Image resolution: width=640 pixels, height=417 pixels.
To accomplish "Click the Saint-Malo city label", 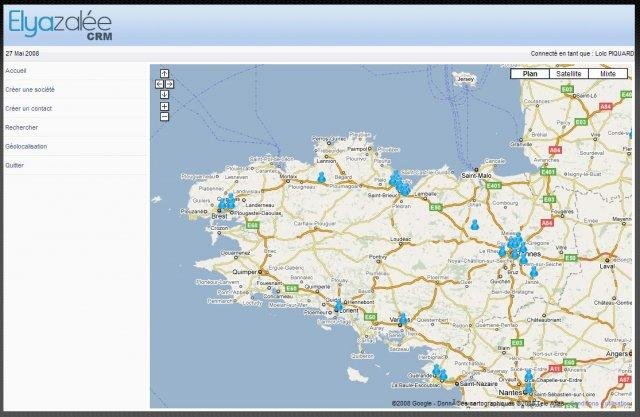I will tap(476, 176).
